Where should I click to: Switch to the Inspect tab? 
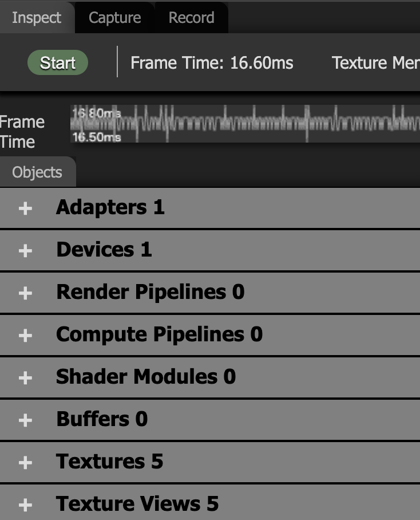click(x=37, y=18)
